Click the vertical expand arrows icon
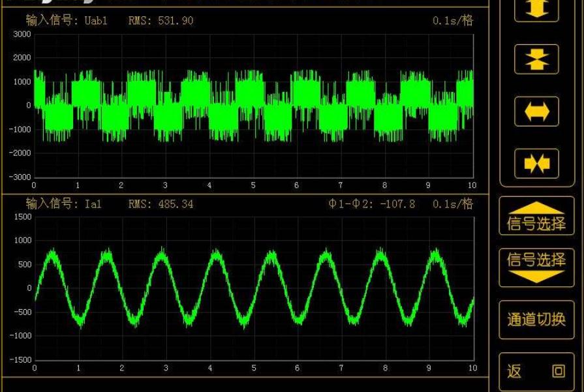Viewport: 584px width, 392px height. pos(537,9)
